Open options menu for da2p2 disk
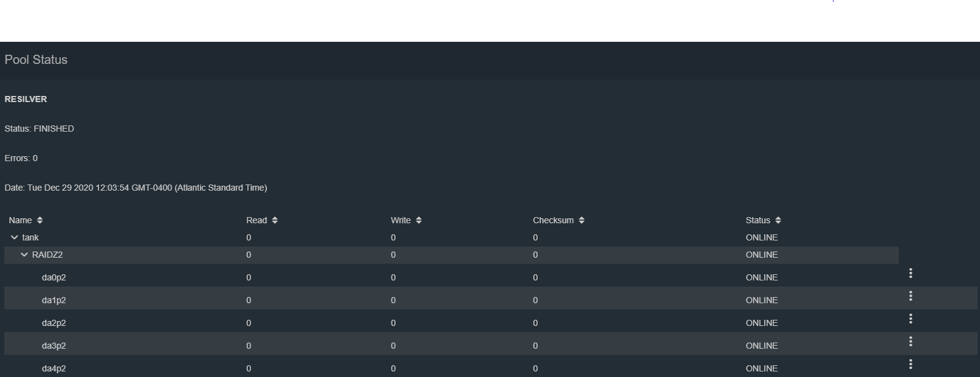 coord(910,319)
